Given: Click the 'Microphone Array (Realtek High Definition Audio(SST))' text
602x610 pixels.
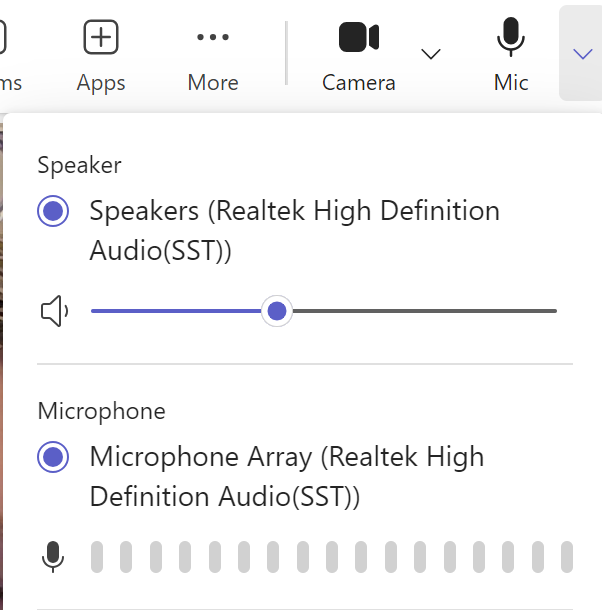Looking at the screenshot, I should coord(287,477).
